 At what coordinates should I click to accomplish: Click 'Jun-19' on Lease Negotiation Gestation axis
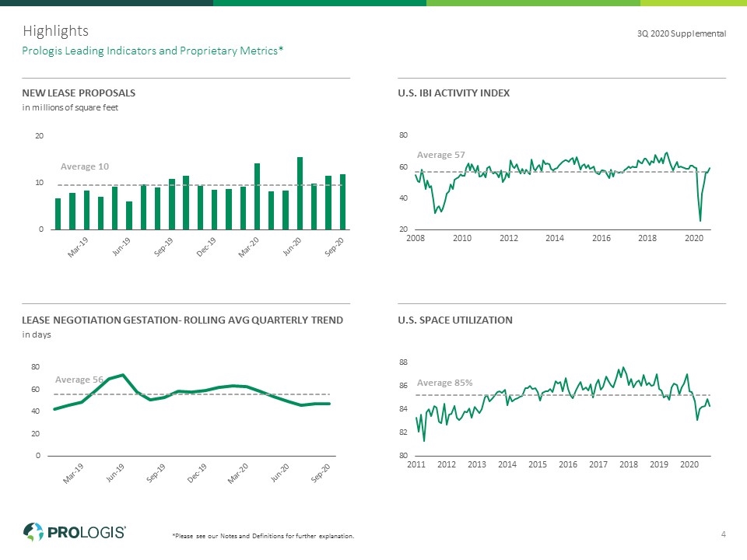pyautogui.click(x=115, y=473)
